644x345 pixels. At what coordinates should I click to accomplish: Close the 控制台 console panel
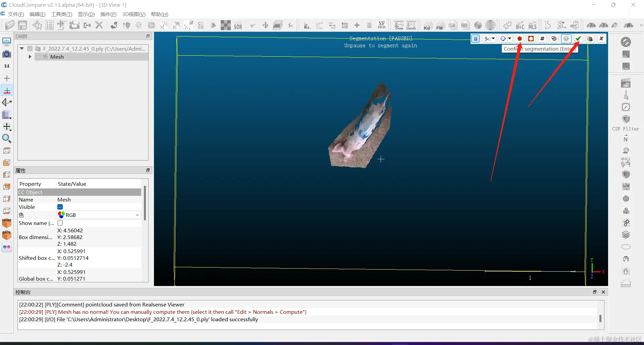click(603, 292)
